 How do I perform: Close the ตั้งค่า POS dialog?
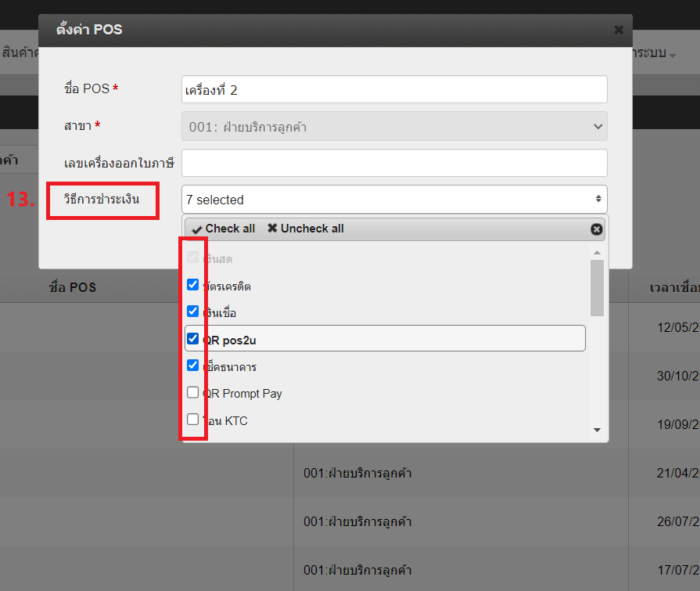(619, 30)
